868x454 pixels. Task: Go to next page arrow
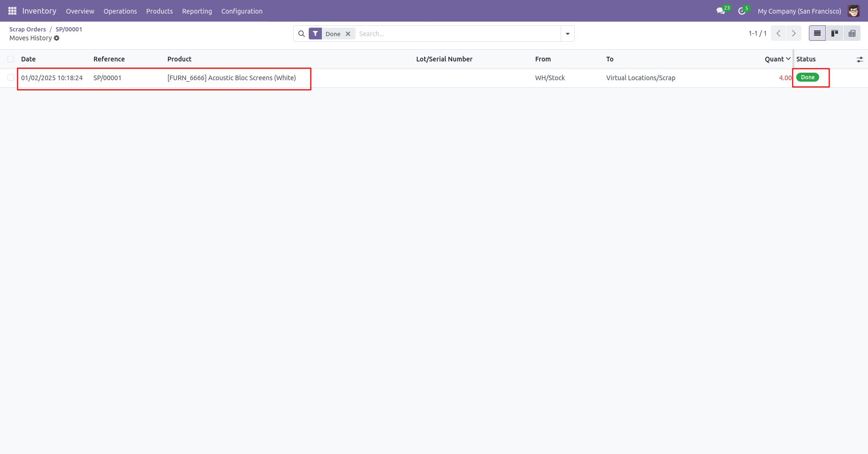[793, 33]
